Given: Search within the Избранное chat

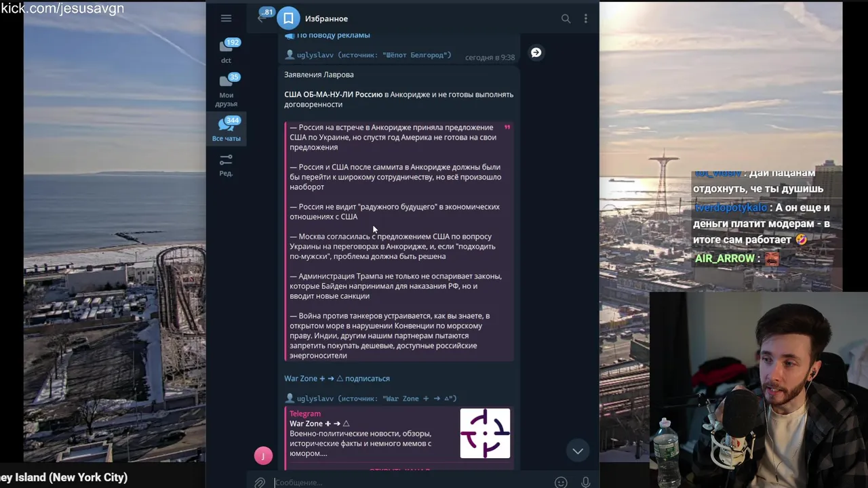Looking at the screenshot, I should 566,19.
